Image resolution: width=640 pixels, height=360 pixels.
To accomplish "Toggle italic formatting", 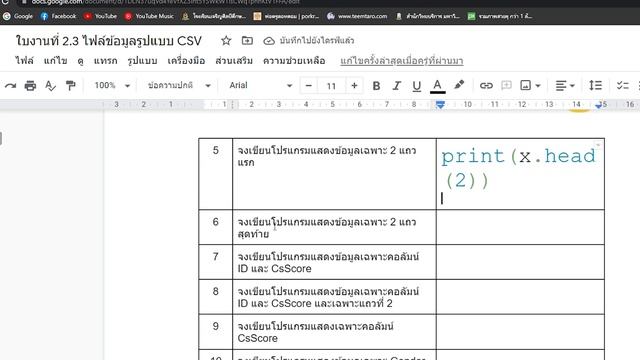I will coord(396,86).
